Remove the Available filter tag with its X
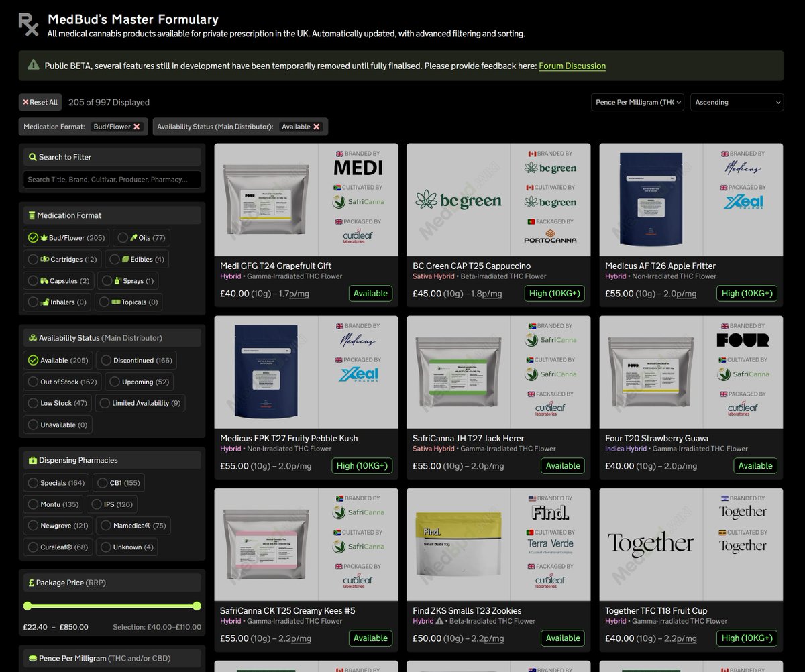 317,127
